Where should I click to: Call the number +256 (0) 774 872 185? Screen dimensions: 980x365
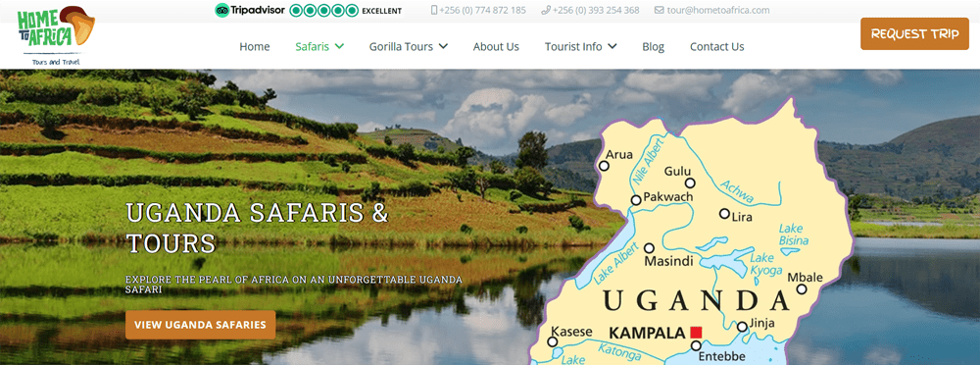[482, 10]
